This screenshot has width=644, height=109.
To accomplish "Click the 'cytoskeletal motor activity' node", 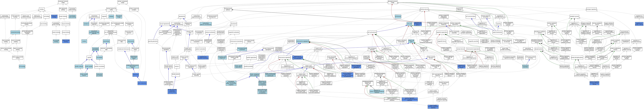I will tap(72, 9).
